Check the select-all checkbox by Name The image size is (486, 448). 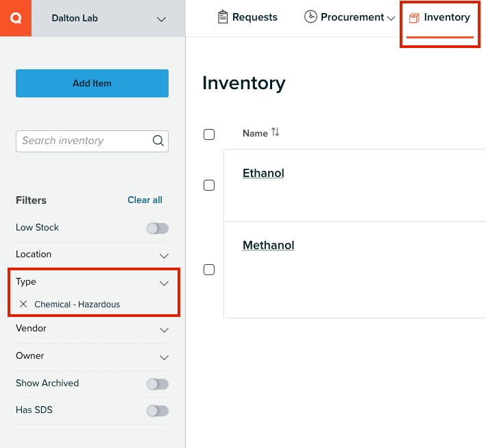click(x=209, y=134)
